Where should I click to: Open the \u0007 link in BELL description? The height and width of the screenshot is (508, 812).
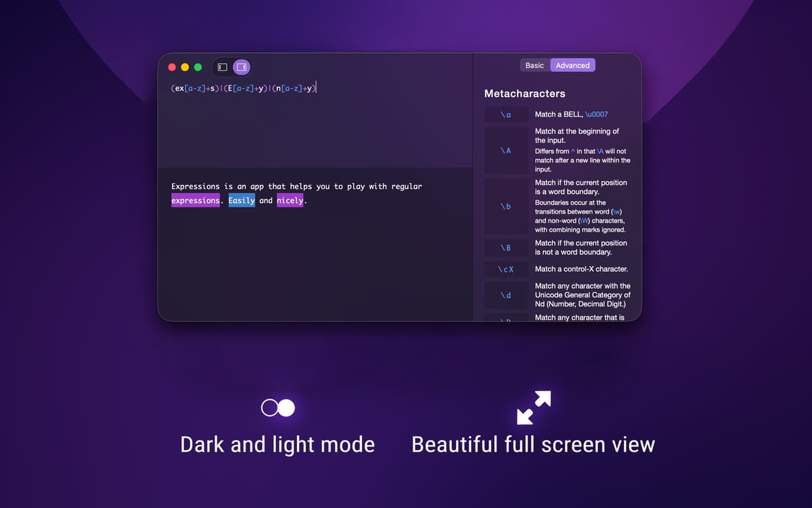point(593,114)
